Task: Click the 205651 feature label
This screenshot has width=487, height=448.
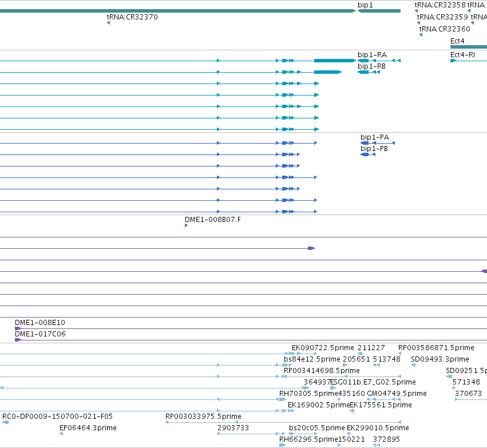Action: 357,359
